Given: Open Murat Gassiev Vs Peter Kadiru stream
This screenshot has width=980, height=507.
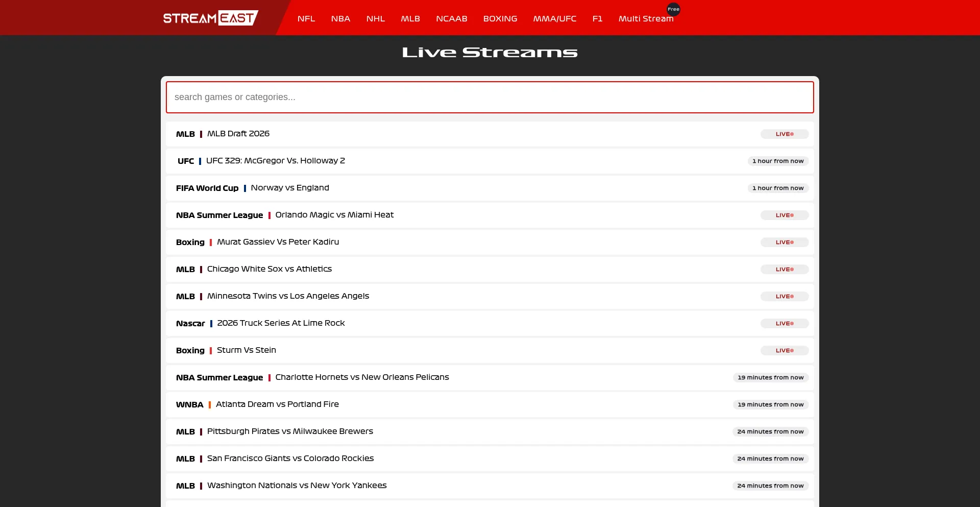Looking at the screenshot, I should (490, 242).
